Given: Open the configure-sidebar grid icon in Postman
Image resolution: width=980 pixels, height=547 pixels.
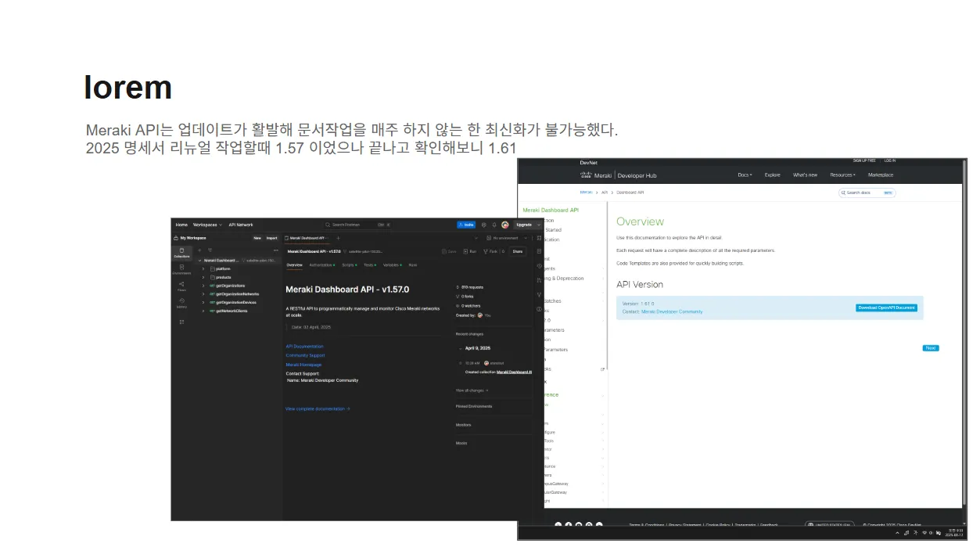Looking at the screenshot, I should (181, 322).
